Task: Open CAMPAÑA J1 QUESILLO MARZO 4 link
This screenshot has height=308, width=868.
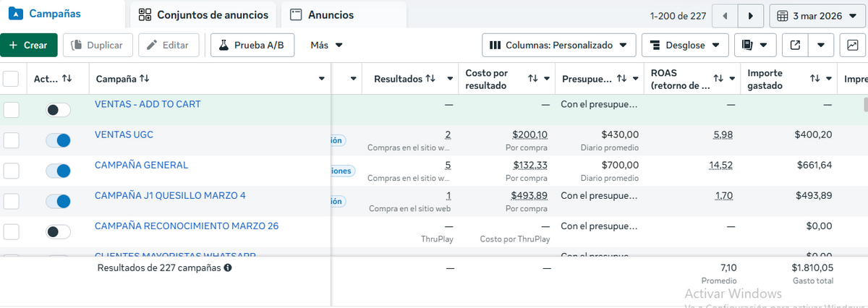Action: [170, 195]
